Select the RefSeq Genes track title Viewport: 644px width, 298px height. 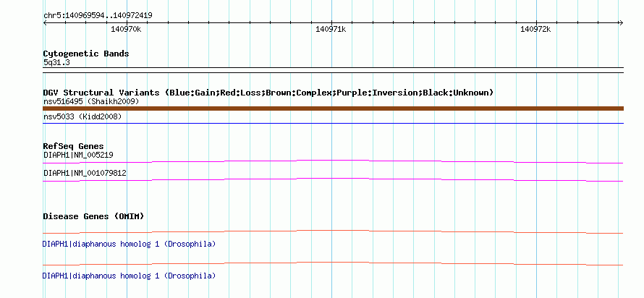73,146
